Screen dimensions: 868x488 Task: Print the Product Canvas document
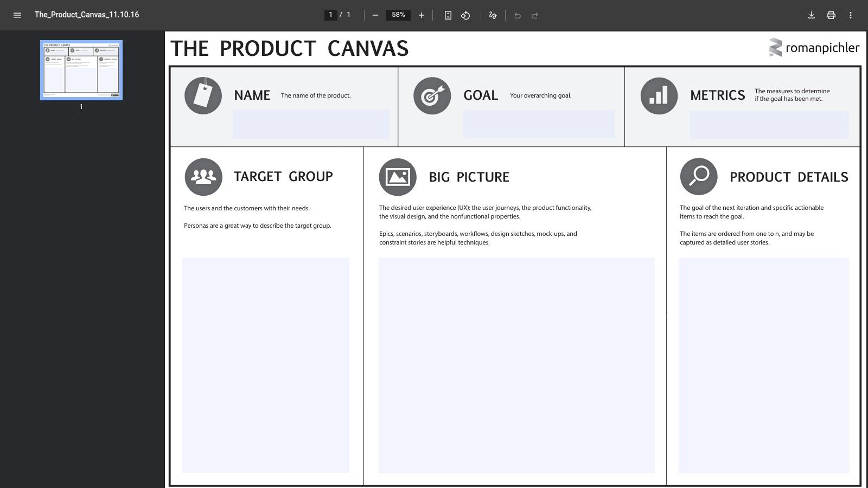(831, 15)
